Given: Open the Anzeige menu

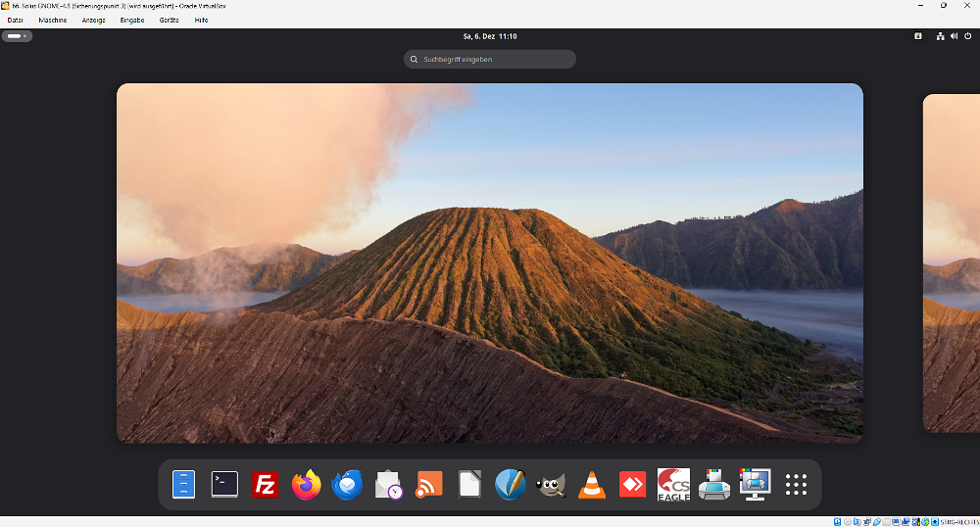Looking at the screenshot, I should click(94, 20).
